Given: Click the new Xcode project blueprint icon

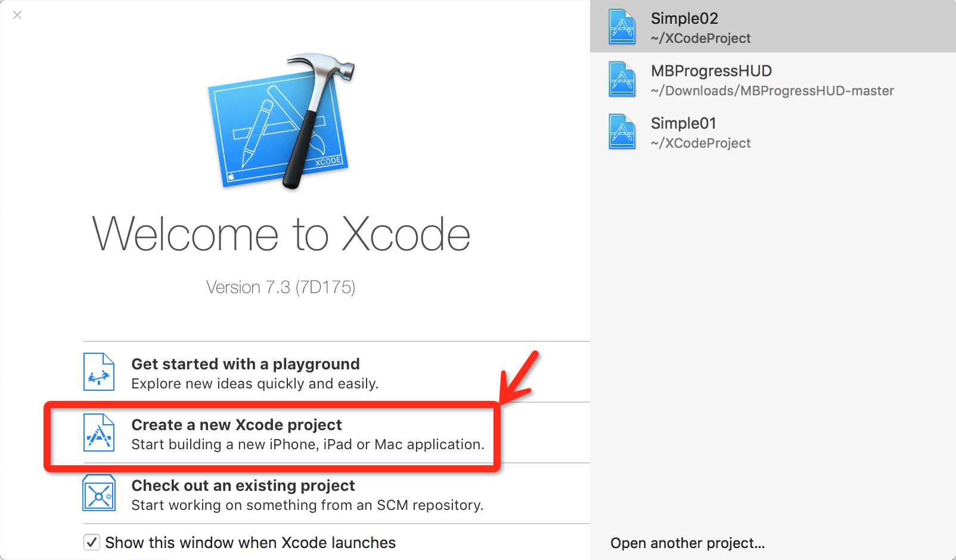Looking at the screenshot, I should tap(99, 433).
